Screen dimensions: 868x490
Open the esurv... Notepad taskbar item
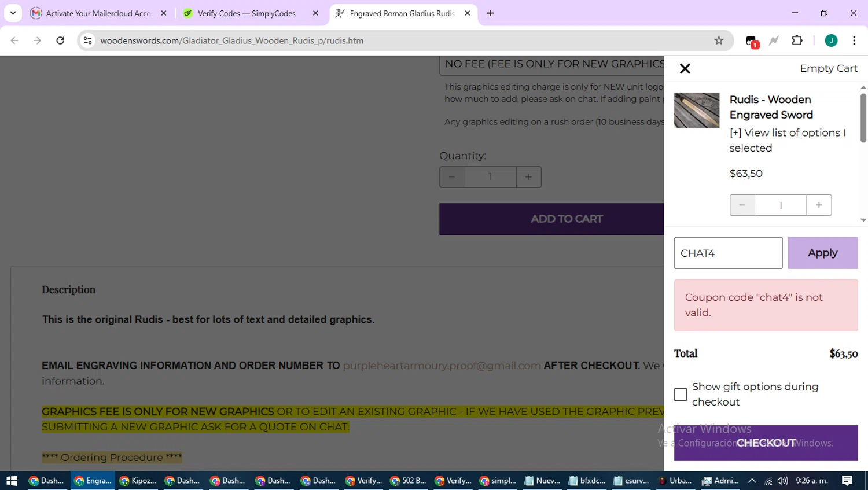click(x=631, y=481)
